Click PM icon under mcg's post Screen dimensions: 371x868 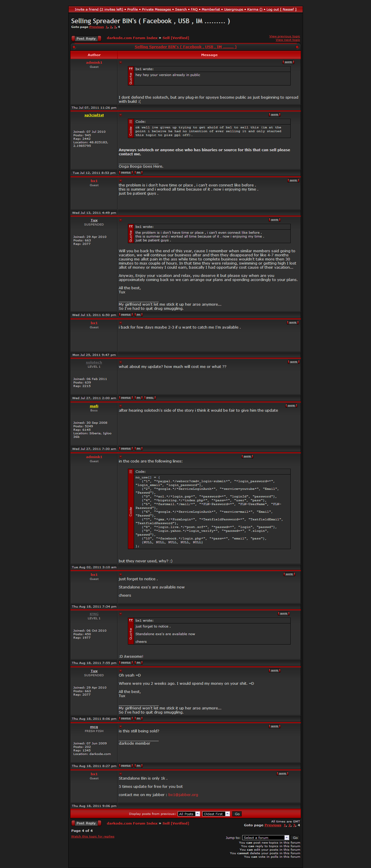point(138,766)
